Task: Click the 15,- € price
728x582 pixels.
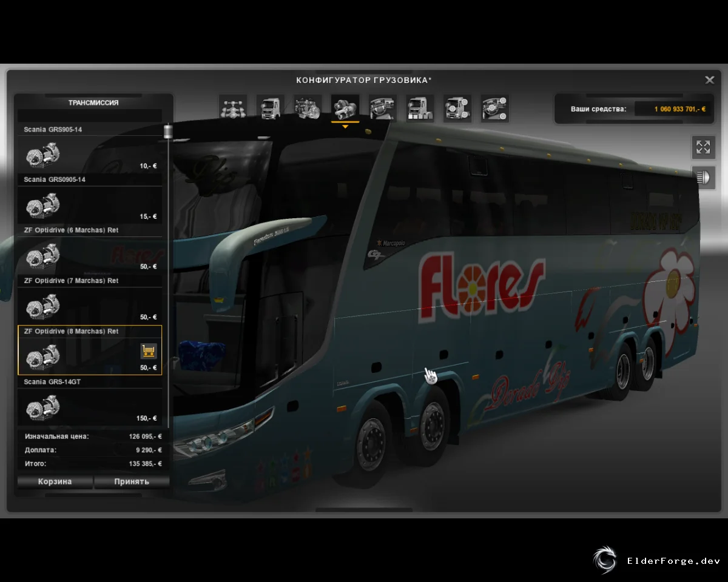Action: 148,216
